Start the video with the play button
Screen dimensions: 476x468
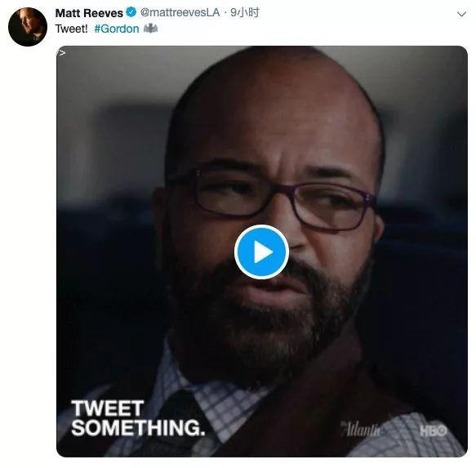(261, 252)
